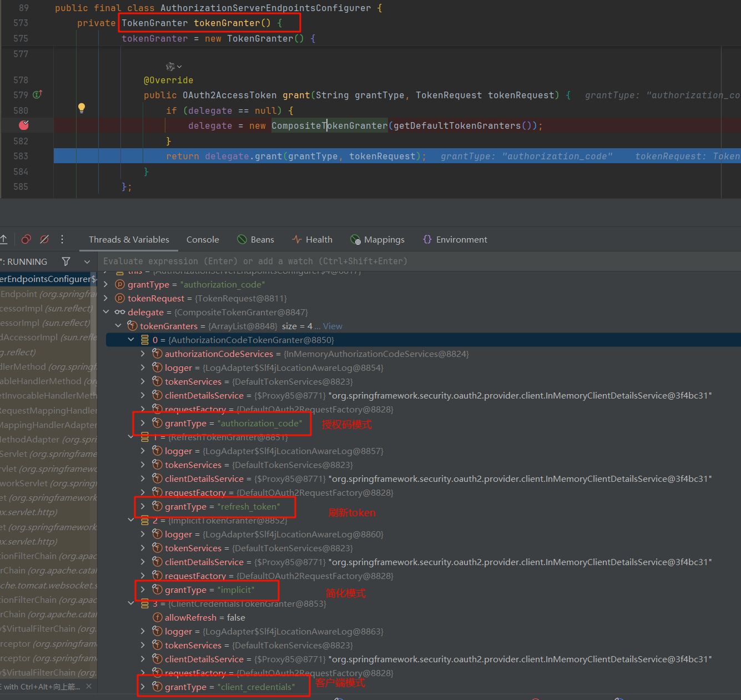
Task: Select the workServlet (org.spring stack frame
Action: click(48, 483)
